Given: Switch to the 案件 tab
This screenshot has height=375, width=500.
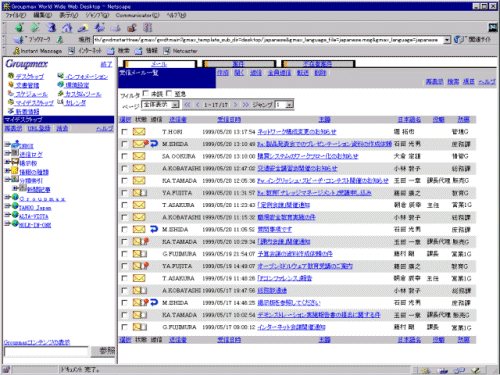Looking at the screenshot, I should click(239, 64).
